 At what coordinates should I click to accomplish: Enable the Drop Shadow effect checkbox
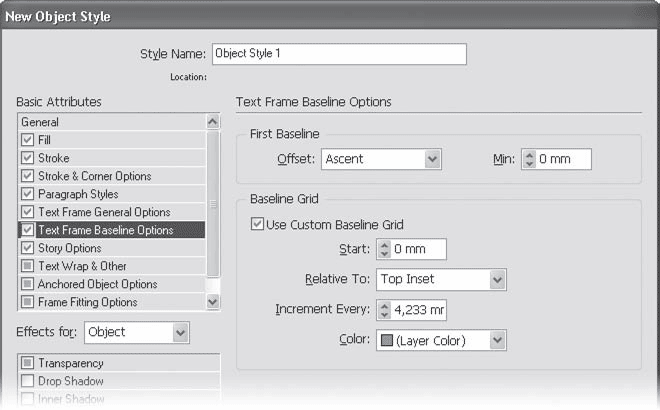(x=27, y=381)
